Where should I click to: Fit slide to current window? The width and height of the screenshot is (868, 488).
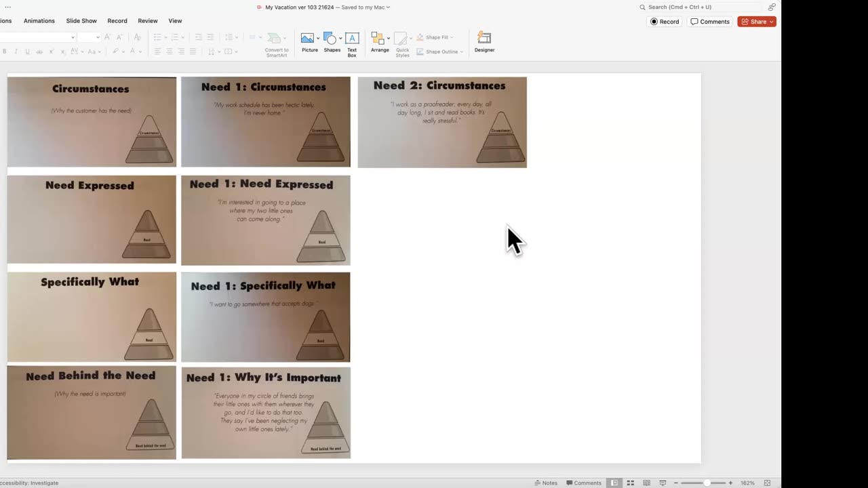click(767, 483)
